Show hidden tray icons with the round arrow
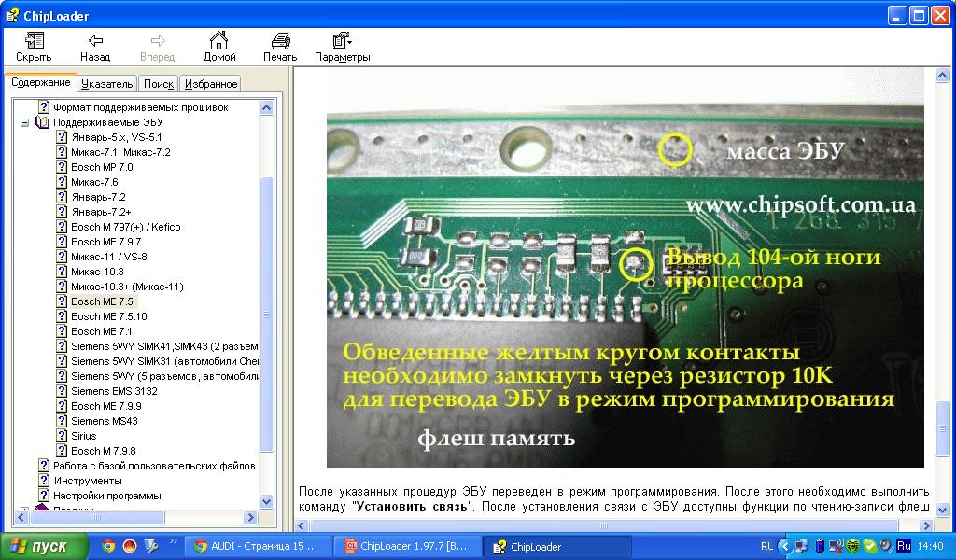This screenshot has height=560, width=956. 785,546
